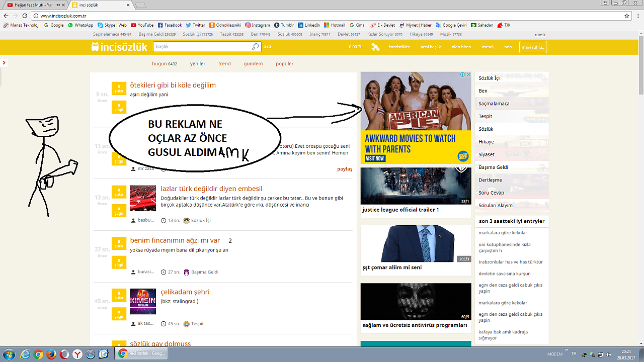Click the address bar URL
Image resolution: width=644 pixels, height=362 pixels.
point(63,16)
